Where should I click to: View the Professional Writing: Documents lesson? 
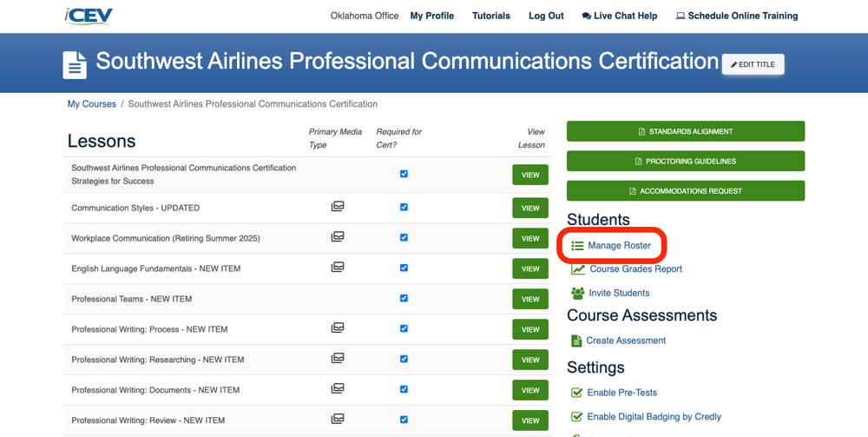[x=530, y=390]
